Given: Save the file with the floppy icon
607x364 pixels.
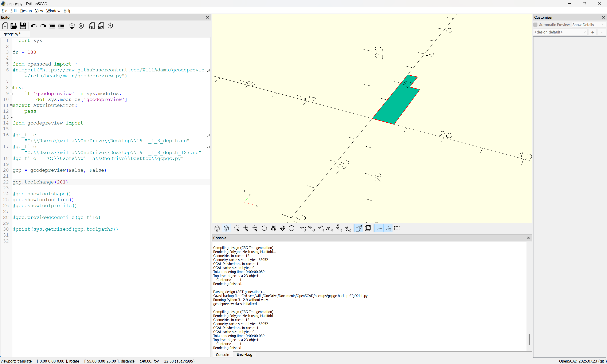Looking at the screenshot, I should pyautogui.click(x=23, y=26).
